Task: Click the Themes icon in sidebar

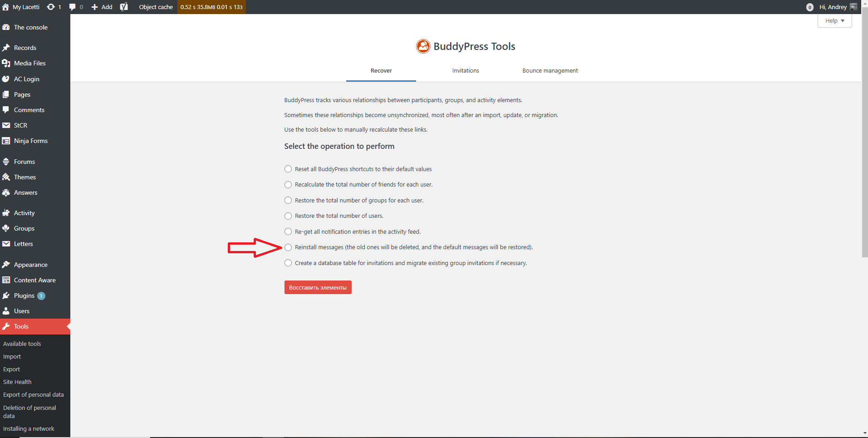Action: click(x=6, y=177)
